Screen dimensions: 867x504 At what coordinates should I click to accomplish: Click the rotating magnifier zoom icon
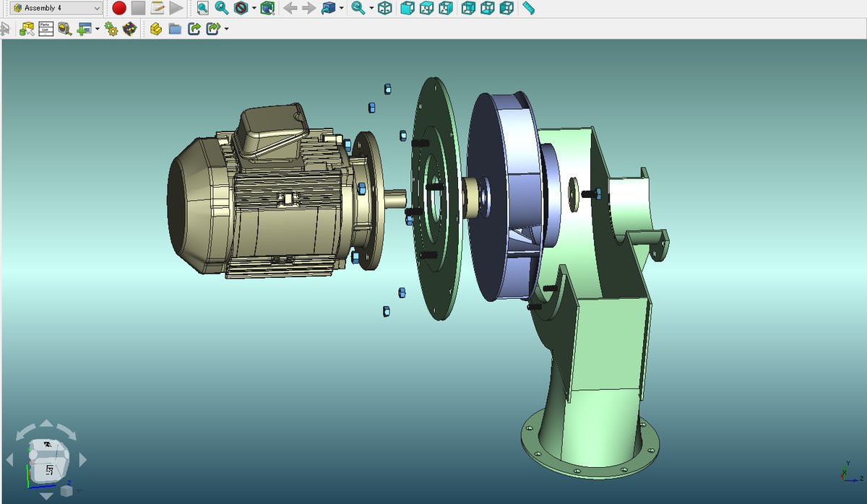pos(358,8)
